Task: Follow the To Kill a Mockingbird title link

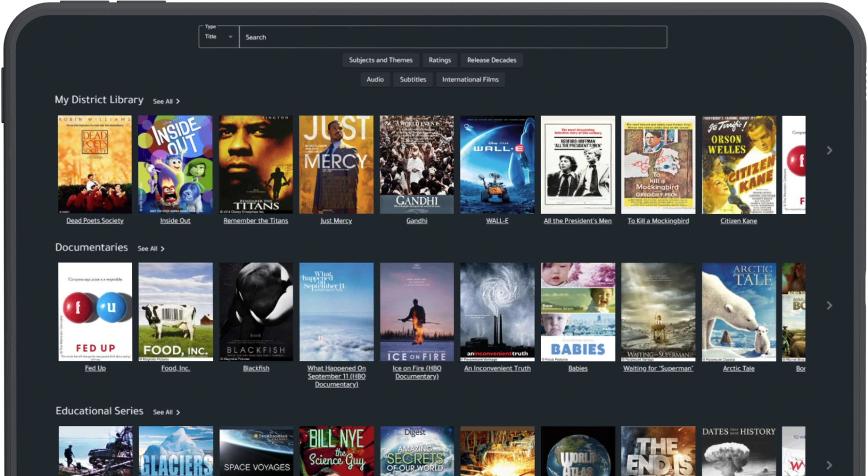Action: (x=658, y=221)
